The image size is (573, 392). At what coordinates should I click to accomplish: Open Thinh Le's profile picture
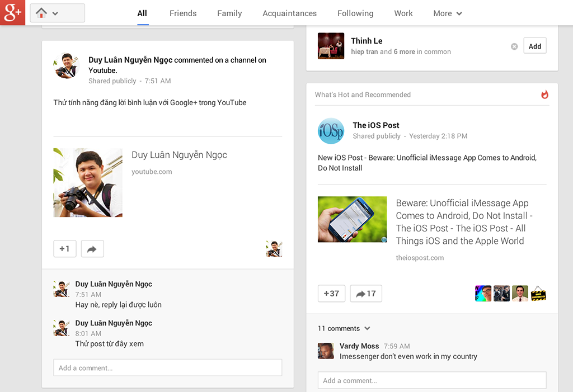[x=331, y=46]
